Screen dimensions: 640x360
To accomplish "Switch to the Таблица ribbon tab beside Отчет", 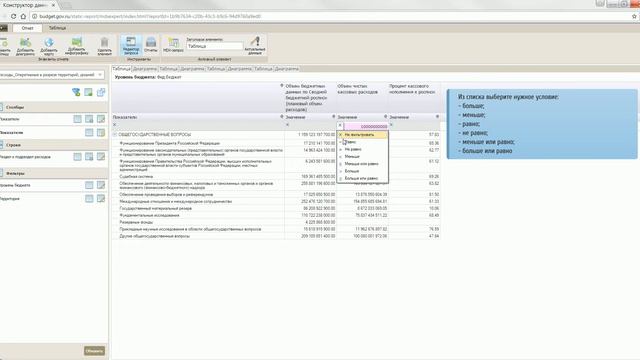I will (x=58, y=28).
